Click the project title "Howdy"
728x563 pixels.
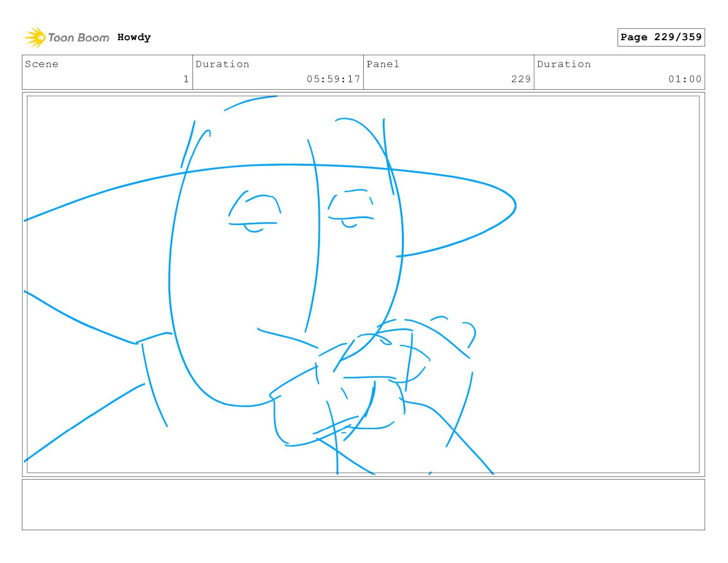click(x=134, y=38)
